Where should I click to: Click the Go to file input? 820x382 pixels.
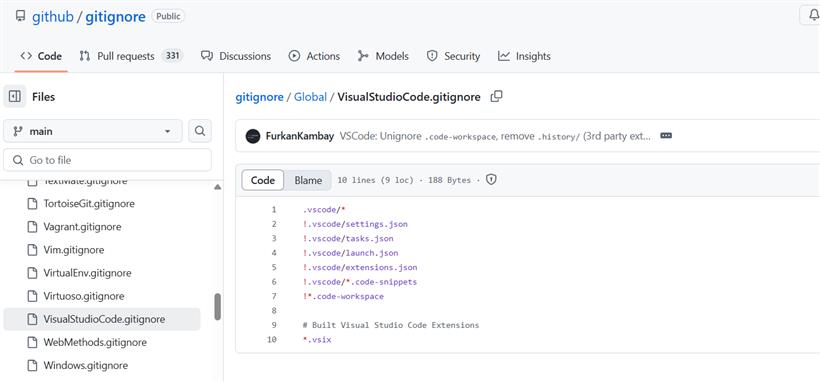click(x=107, y=160)
